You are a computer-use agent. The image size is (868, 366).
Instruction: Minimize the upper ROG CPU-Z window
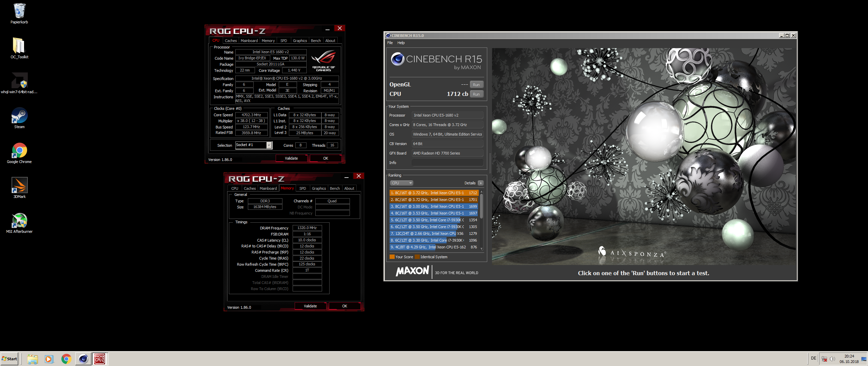[328, 29]
